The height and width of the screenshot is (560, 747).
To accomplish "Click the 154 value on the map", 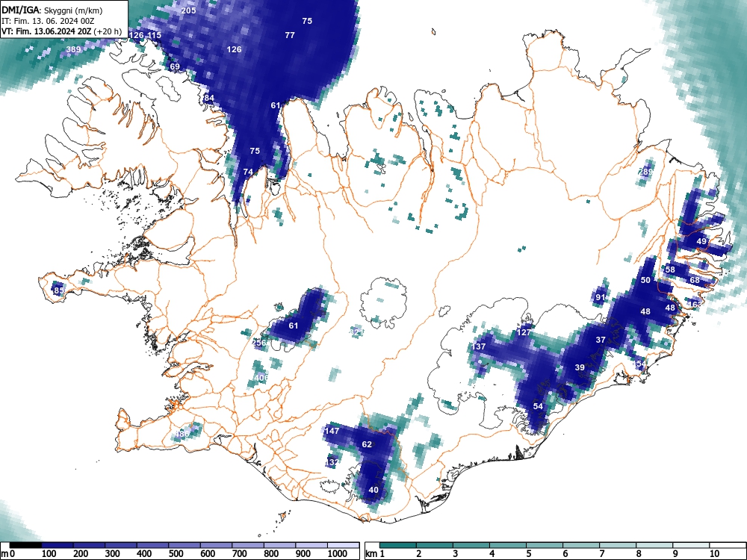I will (639, 364).
